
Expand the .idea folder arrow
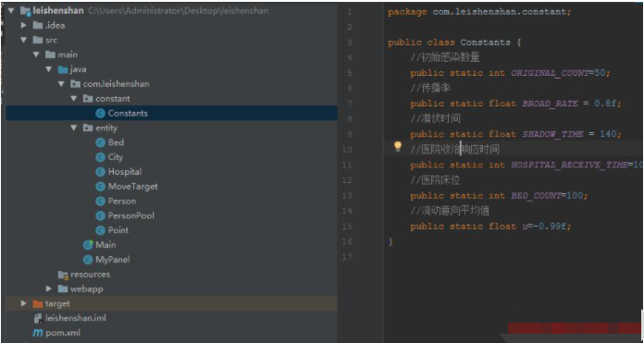(x=24, y=26)
